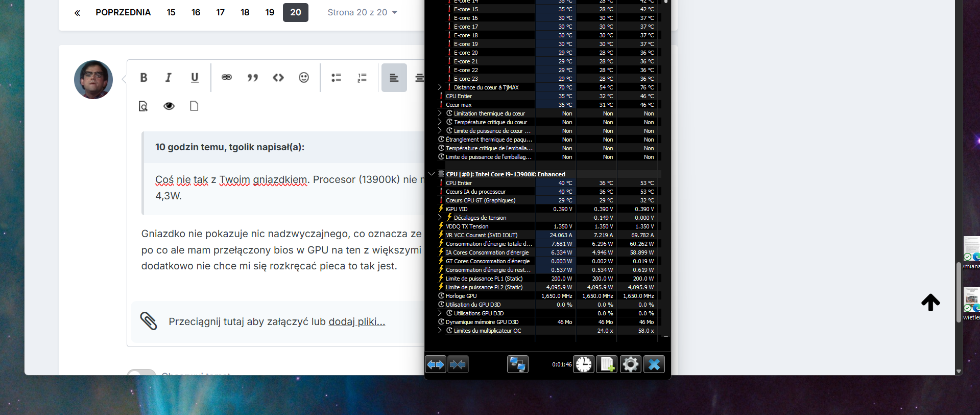
Task: Open page 18 of the thread
Action: click(245, 12)
